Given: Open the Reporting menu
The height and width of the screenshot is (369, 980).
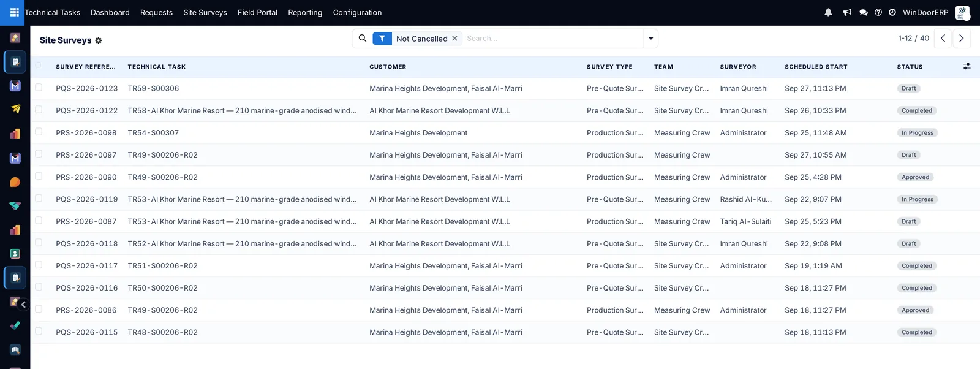Looking at the screenshot, I should 305,12.
